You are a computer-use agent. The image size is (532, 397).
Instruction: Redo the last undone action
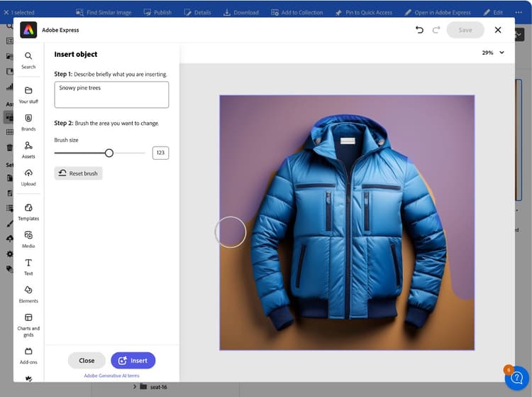(x=436, y=30)
